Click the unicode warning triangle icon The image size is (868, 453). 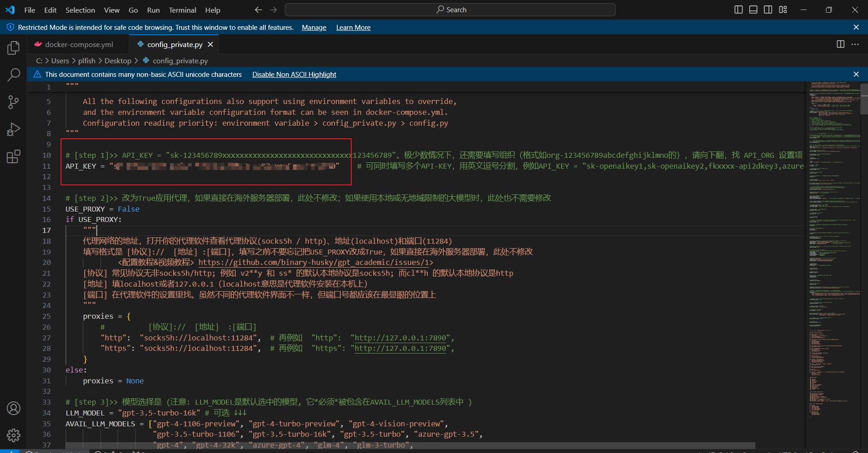click(37, 74)
